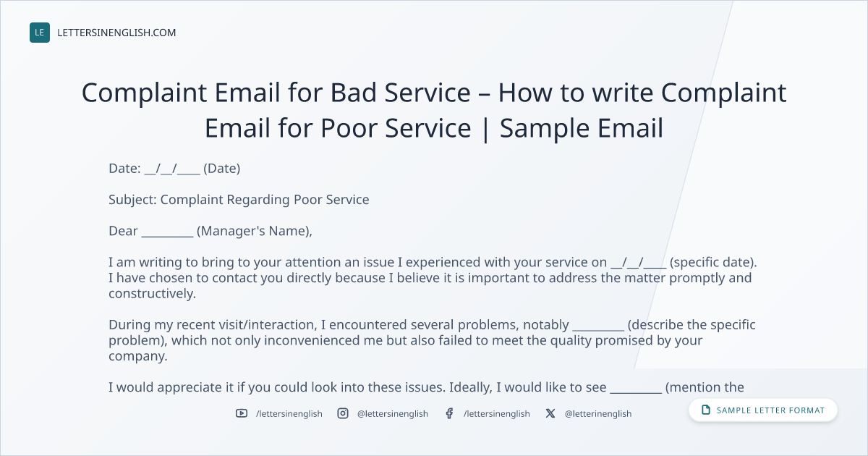Click the Sample Letter Format button
The height and width of the screenshot is (456, 868).
coord(763,410)
